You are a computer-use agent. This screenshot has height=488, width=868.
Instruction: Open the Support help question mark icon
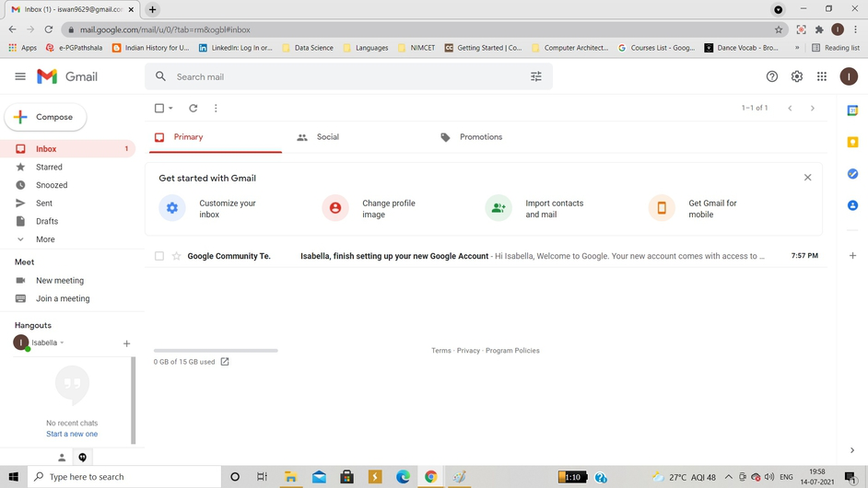[x=771, y=76]
